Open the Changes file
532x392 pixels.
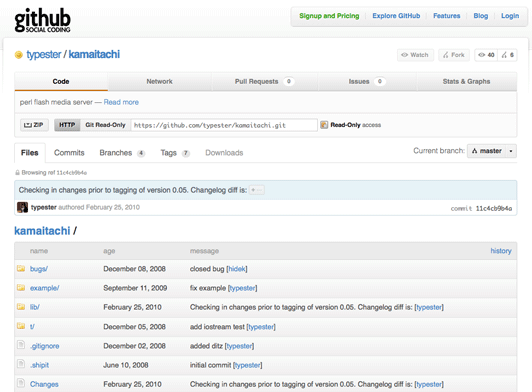(44, 384)
